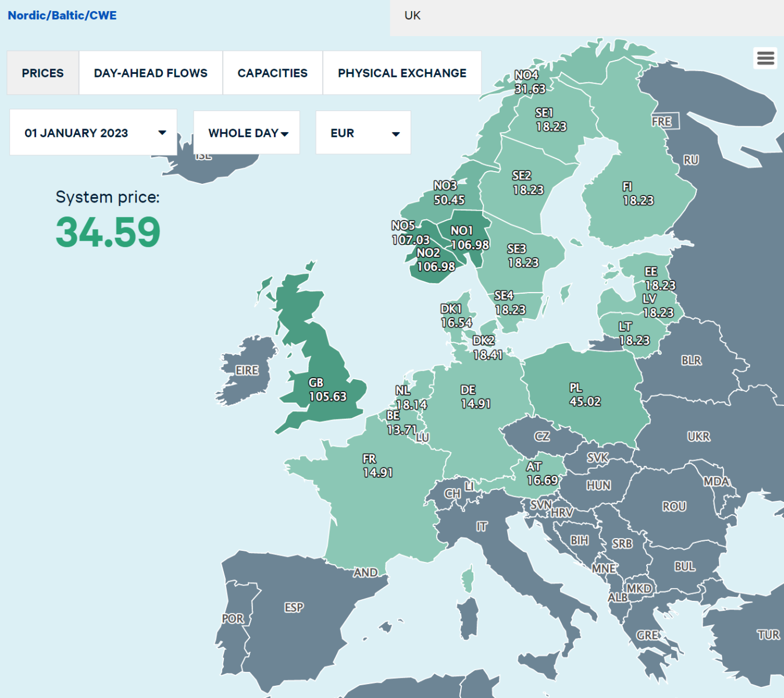Open the hamburger chart menu icon

click(765, 58)
